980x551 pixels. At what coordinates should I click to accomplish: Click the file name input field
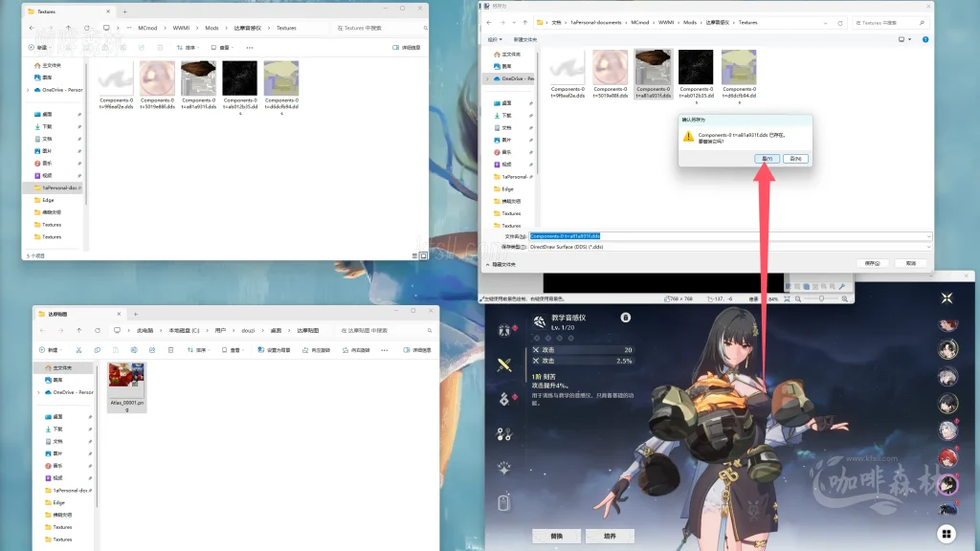pyautogui.click(x=727, y=235)
